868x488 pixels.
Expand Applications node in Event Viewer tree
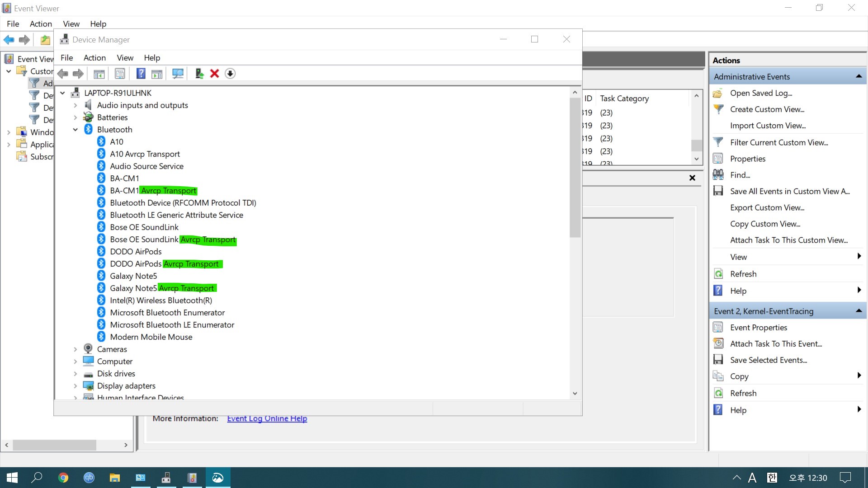(9, 145)
